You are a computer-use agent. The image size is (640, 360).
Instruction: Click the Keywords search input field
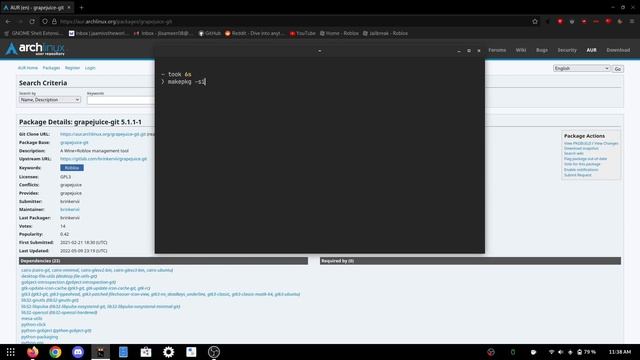coord(121,100)
